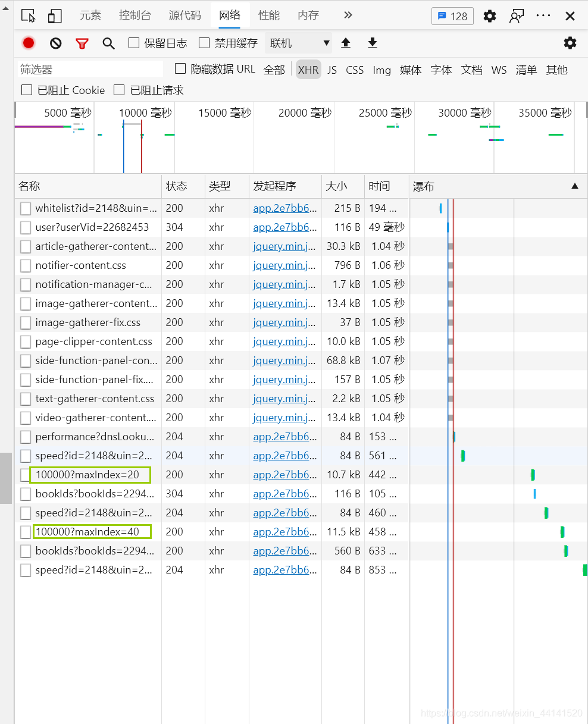Viewport: 588px width, 724px height.
Task: Click file icon of whitelist?id=2148 row
Action: click(26, 208)
